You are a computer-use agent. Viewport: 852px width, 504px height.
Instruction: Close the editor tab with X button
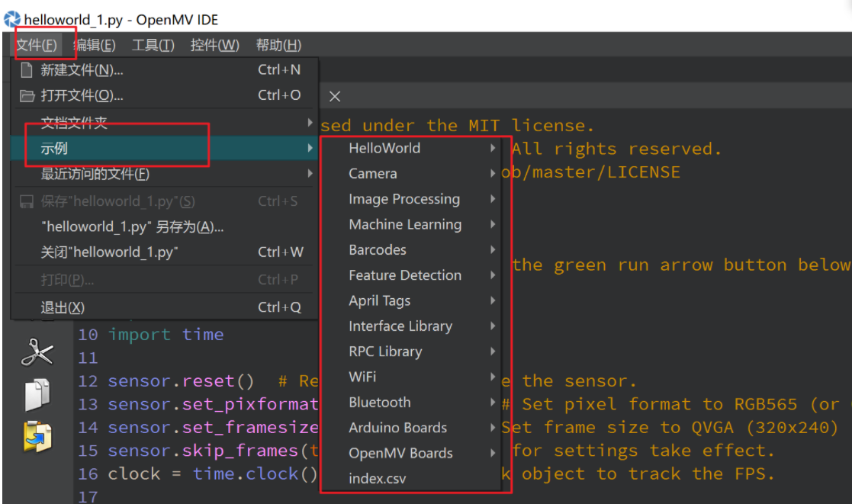tap(335, 96)
